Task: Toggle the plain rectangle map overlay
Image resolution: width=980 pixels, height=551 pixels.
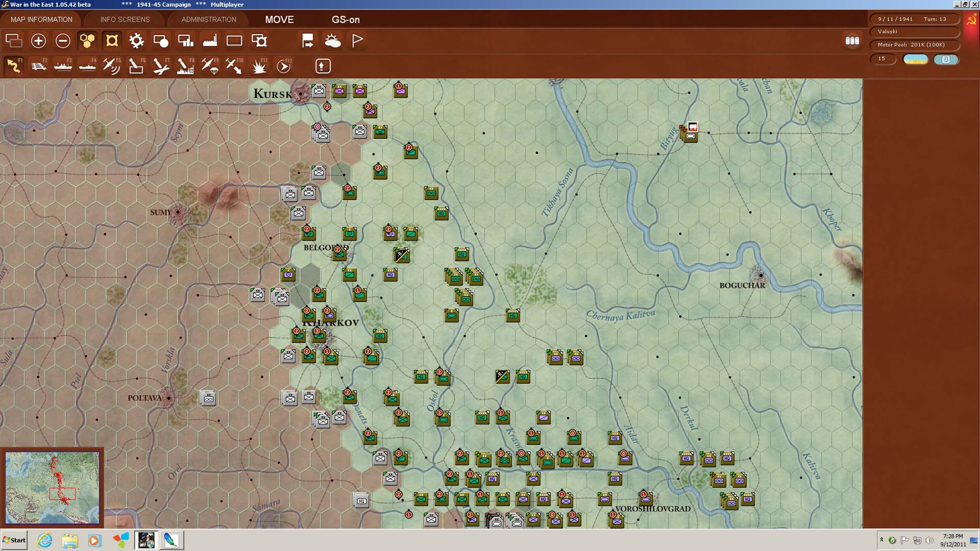Action: click(x=234, y=41)
